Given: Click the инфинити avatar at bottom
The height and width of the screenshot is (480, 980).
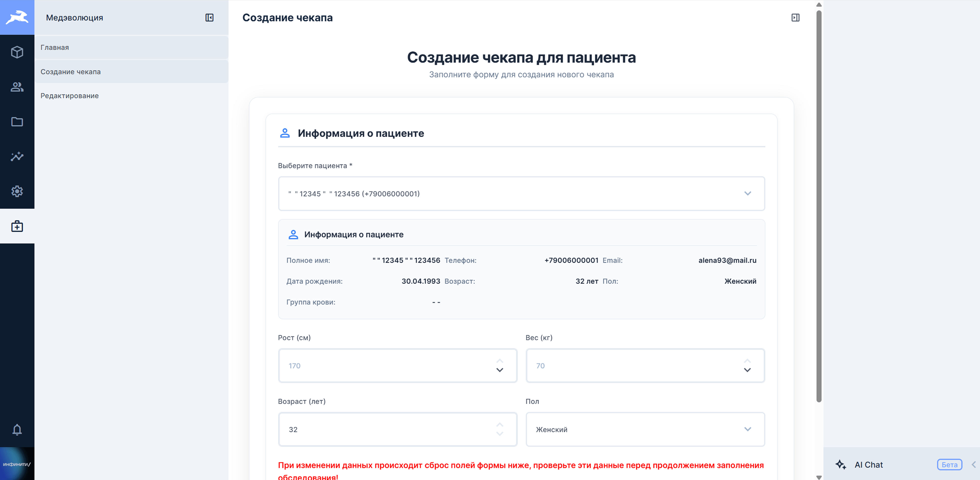Looking at the screenshot, I should (17, 464).
